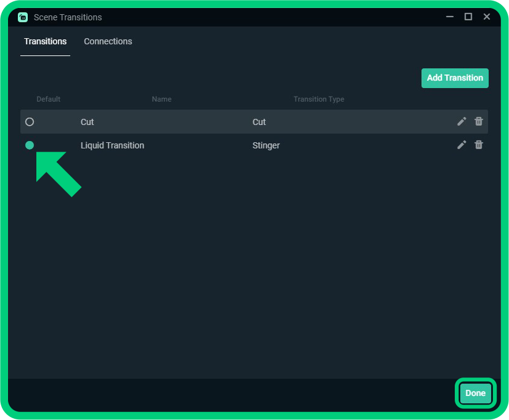Open the Connections tab
Screen dimensions: 509x420
[108, 41]
